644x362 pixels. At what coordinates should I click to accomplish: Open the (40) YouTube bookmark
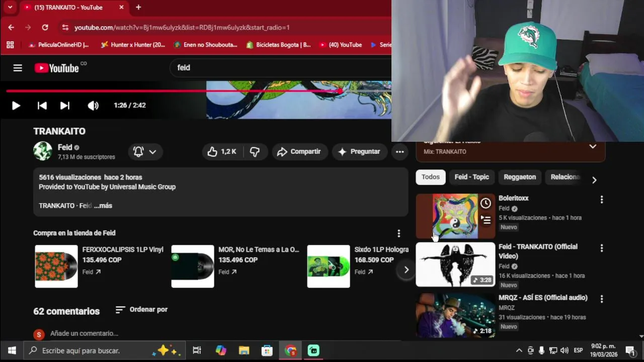click(x=340, y=45)
